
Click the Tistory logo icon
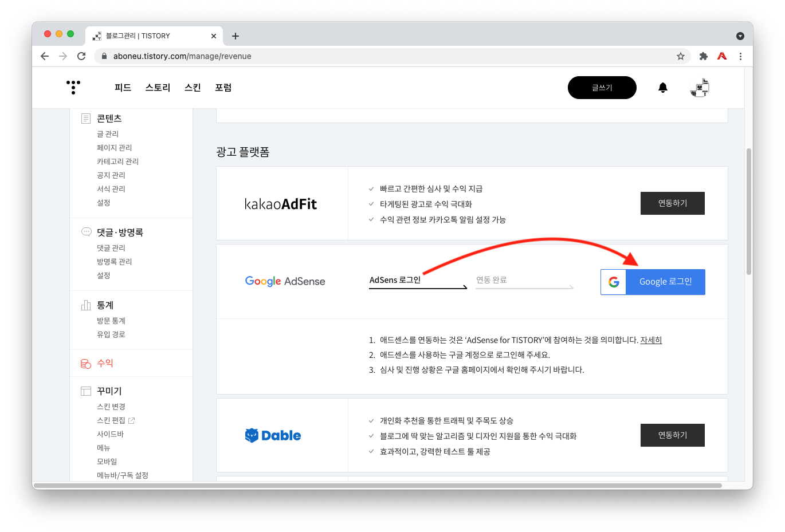click(73, 87)
